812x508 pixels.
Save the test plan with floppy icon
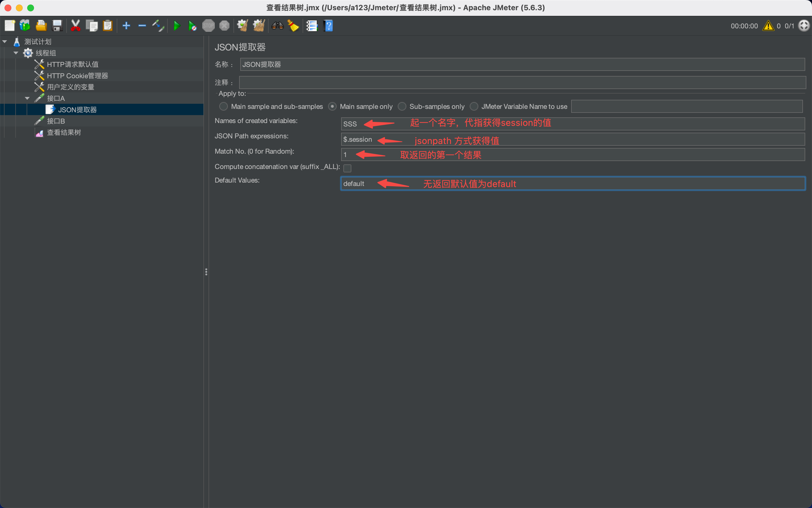point(58,26)
